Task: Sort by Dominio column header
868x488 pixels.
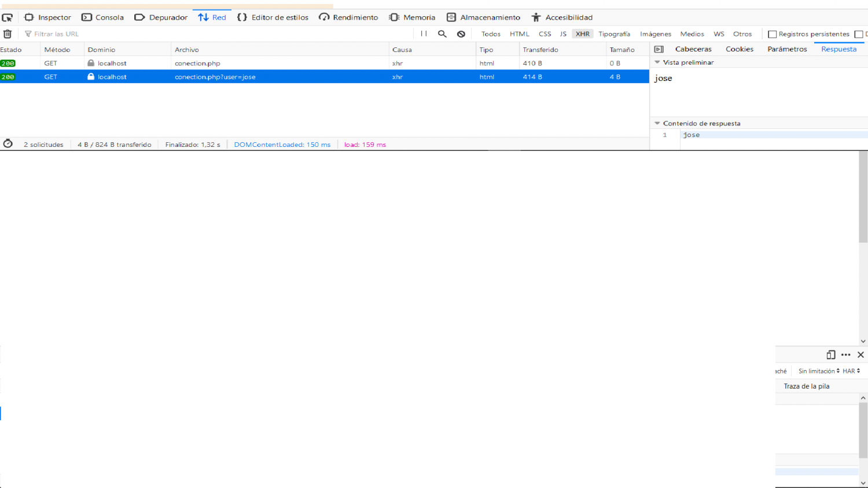Action: coord(127,50)
